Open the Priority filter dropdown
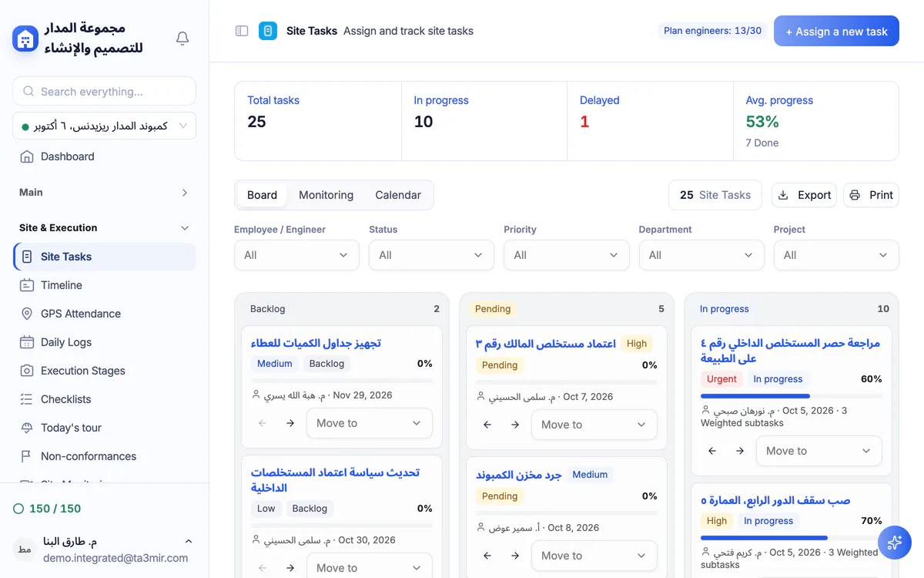This screenshot has width=924, height=578. point(566,255)
